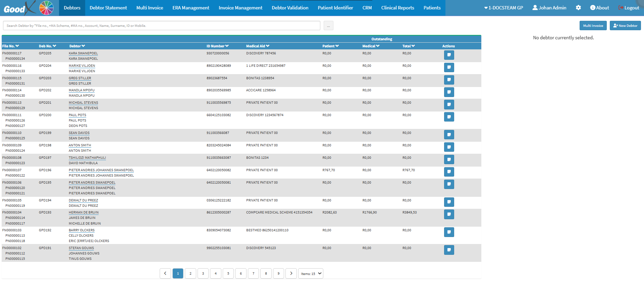Sort by File No. column
Screen dimensions: 644x281
(x=10, y=46)
